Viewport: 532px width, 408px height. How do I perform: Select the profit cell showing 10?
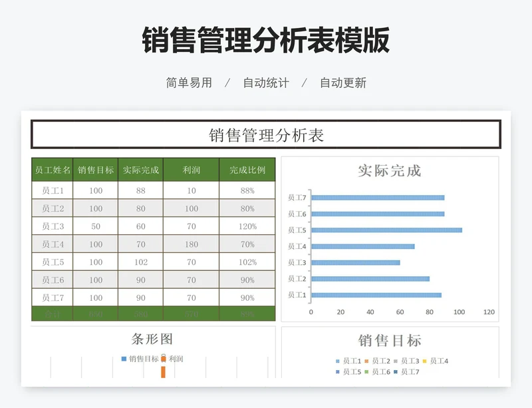click(x=191, y=190)
